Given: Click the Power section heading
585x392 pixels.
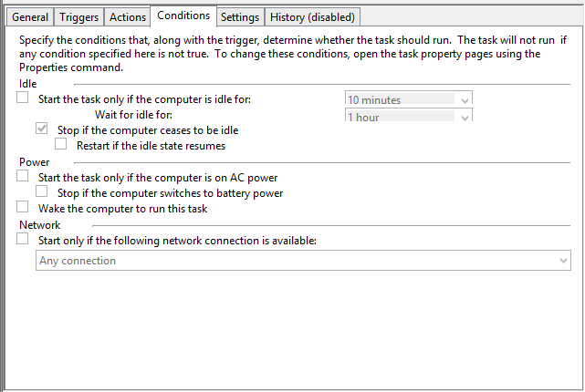Looking at the screenshot, I should point(33,162).
